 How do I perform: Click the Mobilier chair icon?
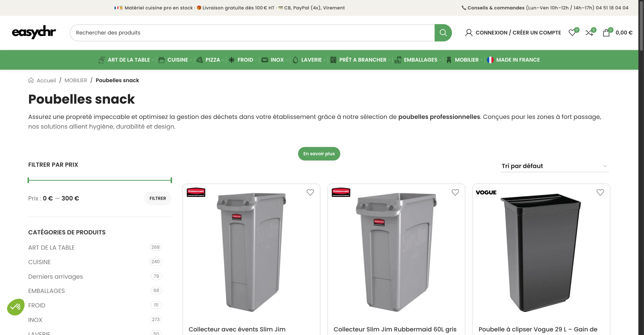tap(449, 60)
